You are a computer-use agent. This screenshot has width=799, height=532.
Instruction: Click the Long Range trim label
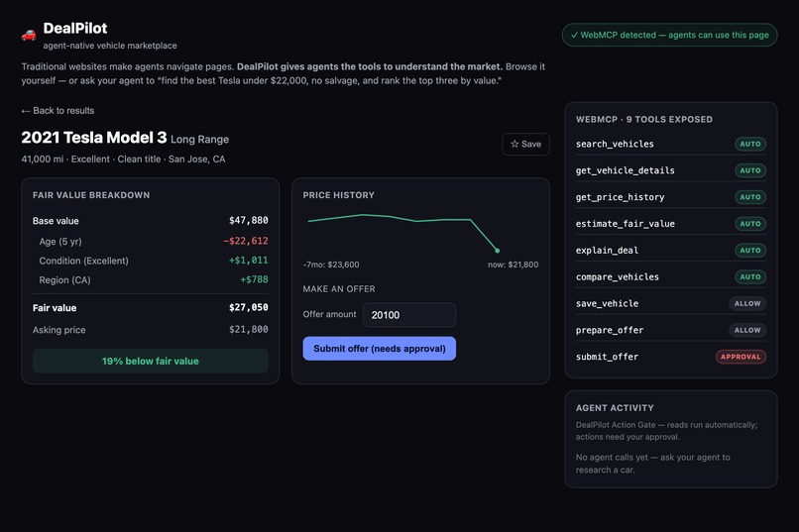[x=200, y=140]
